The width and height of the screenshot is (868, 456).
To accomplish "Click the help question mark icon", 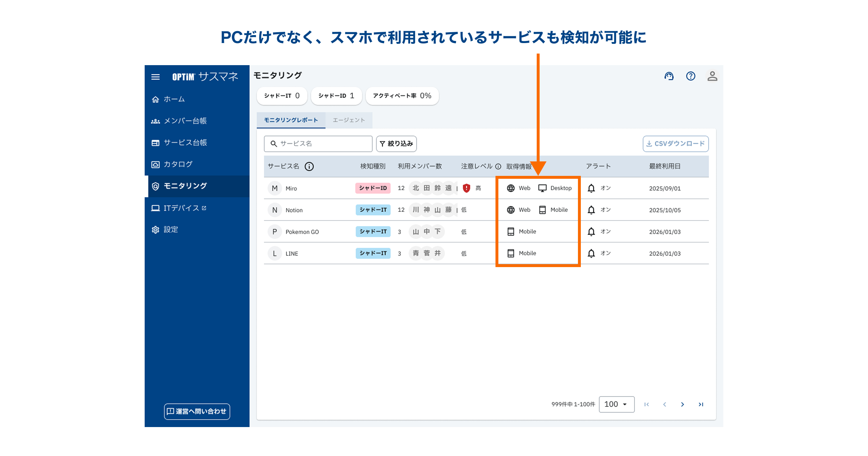I will (x=690, y=76).
